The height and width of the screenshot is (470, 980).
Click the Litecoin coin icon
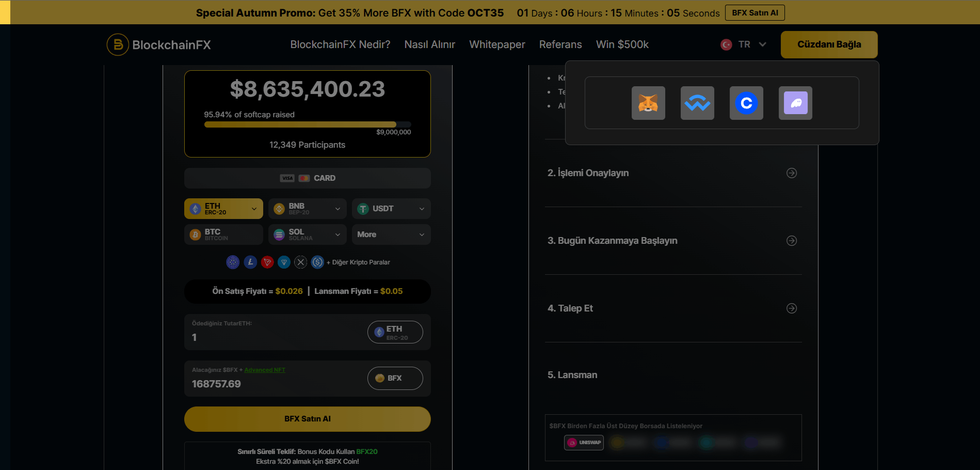click(250, 262)
